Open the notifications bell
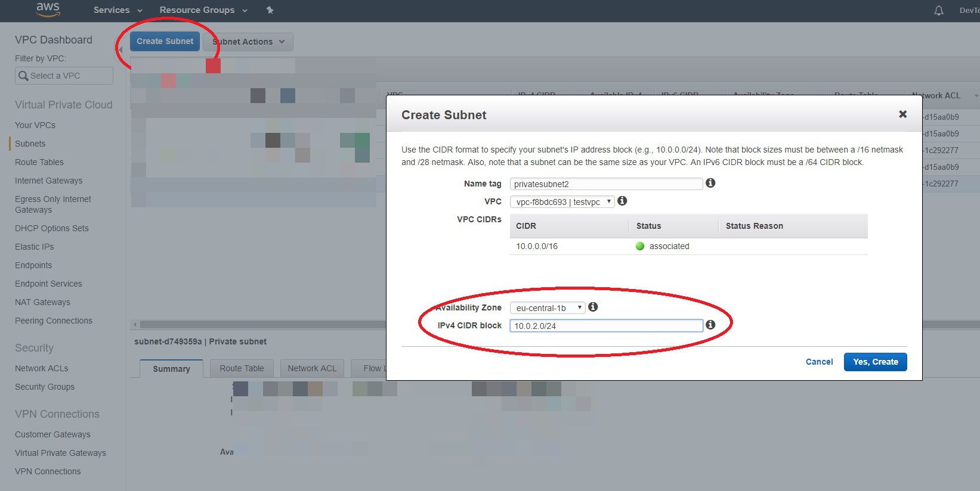Viewport: 980px width, 491px height. [939, 11]
